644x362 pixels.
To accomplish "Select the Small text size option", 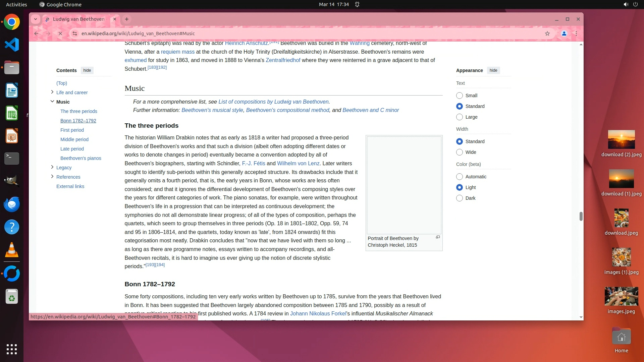I will coord(460,96).
